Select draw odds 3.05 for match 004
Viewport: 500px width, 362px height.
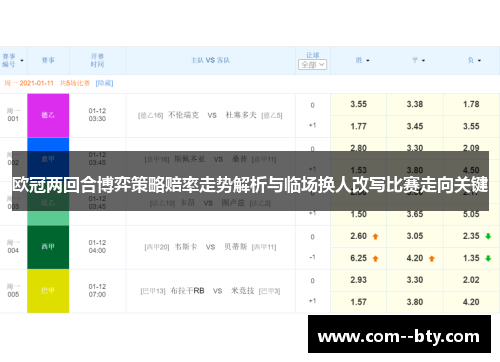415,236
